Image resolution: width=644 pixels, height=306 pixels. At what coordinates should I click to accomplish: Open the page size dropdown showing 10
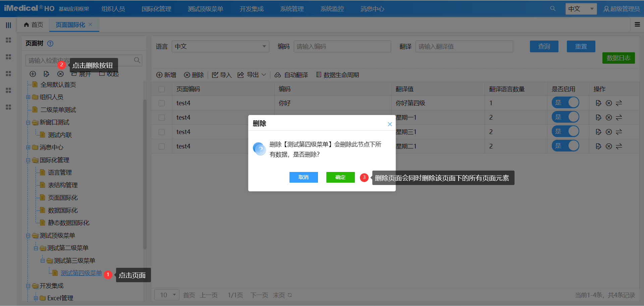(x=167, y=295)
